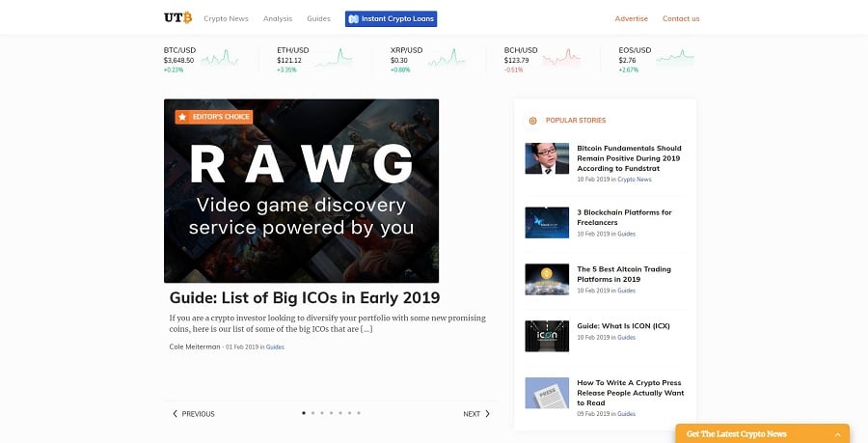Open the Guides navigation item
Viewport: 868px width, 443px height.
pyautogui.click(x=318, y=18)
